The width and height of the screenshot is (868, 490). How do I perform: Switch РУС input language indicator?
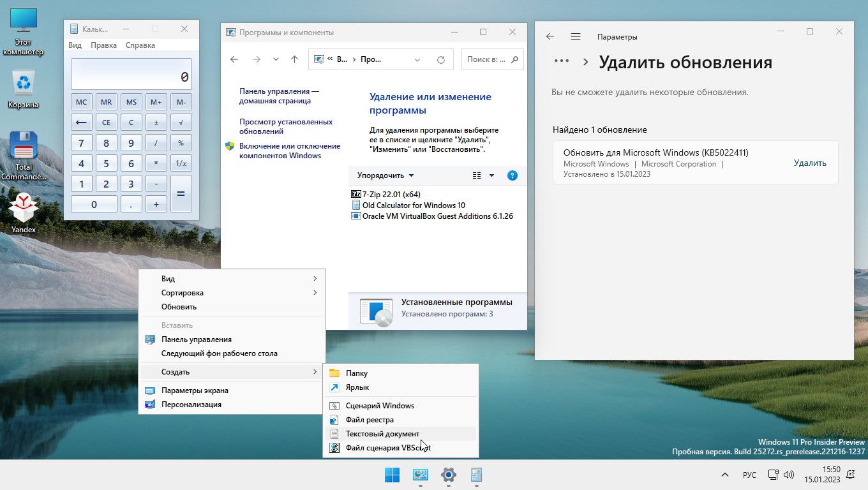749,475
